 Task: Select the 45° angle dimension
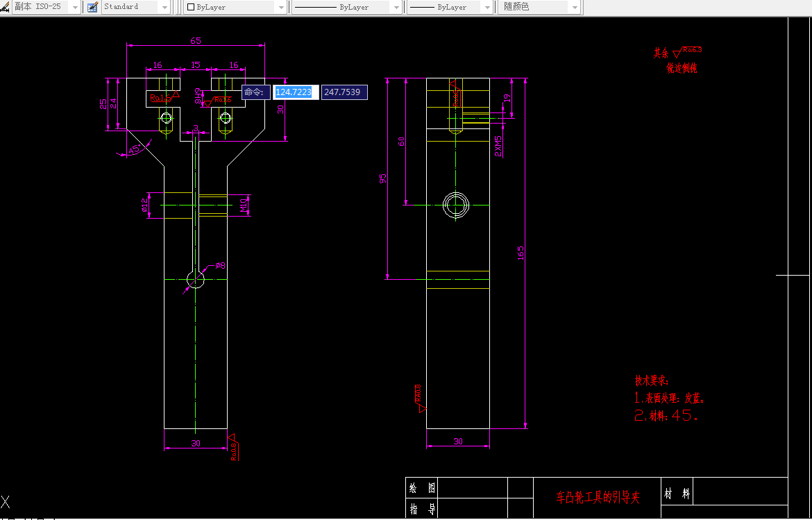click(134, 149)
